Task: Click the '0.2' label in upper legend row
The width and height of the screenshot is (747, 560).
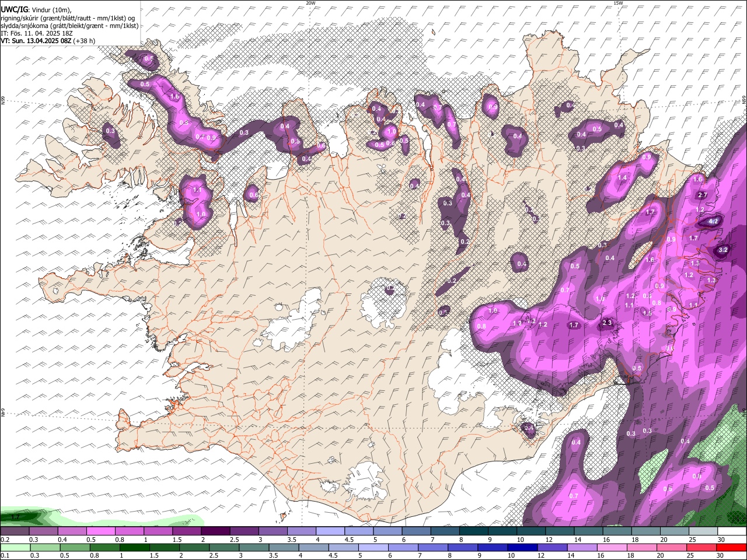Action: click(5, 540)
